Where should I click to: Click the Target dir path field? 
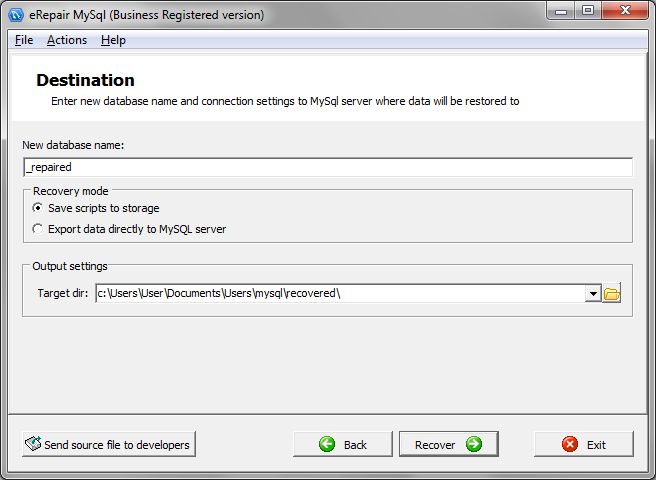(340, 293)
